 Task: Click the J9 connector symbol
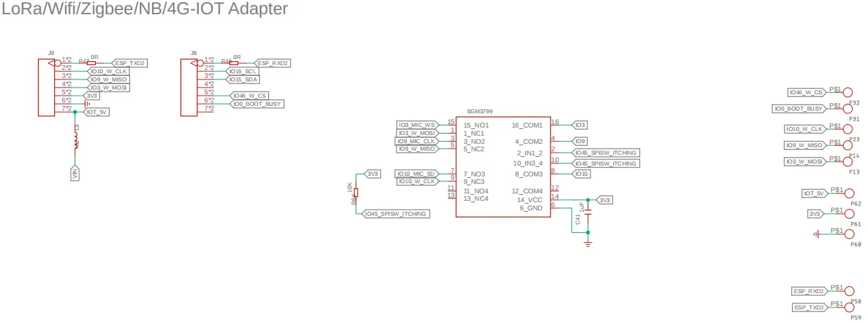tap(46, 87)
